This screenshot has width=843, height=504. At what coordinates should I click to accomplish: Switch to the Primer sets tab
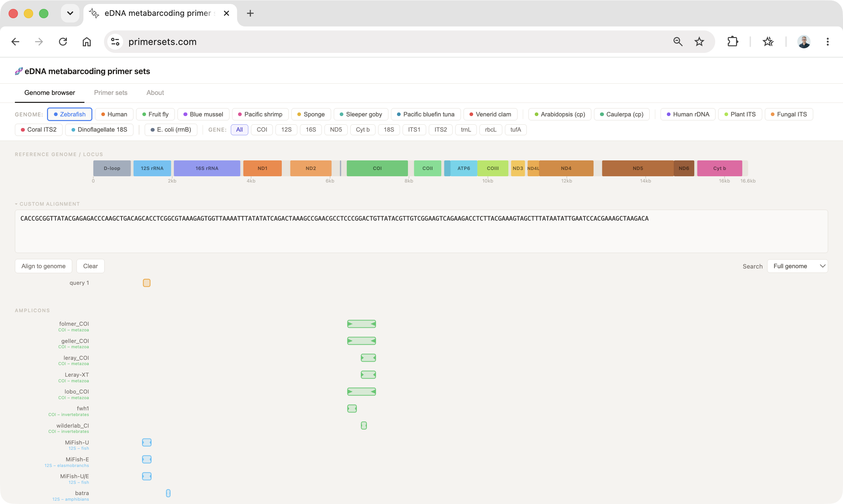tap(111, 93)
